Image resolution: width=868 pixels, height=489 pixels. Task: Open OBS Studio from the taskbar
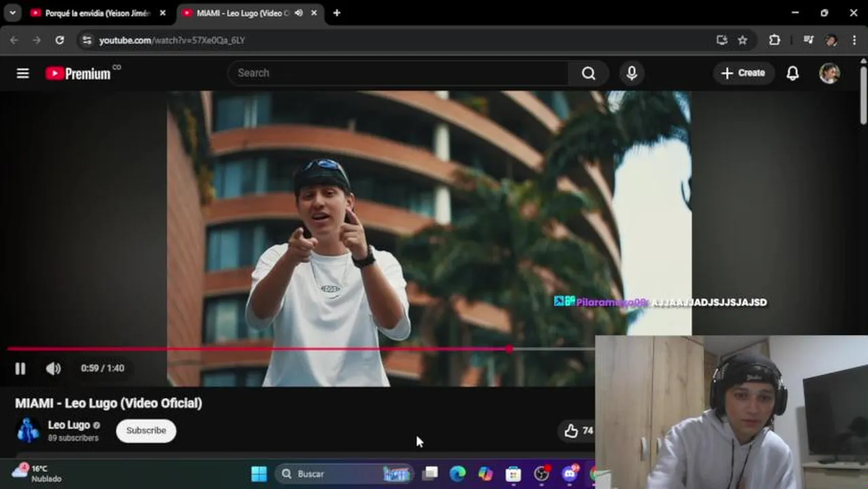click(541, 474)
